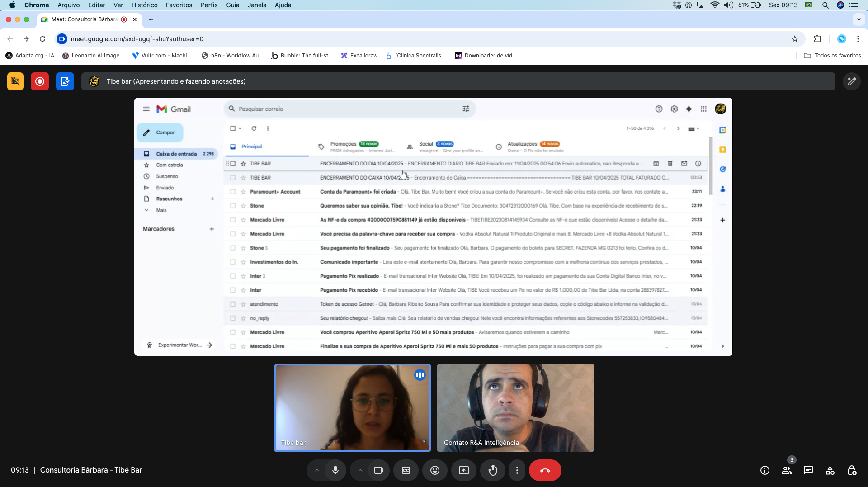Expand audio settings arrow beside microphone
This screenshot has height=487, width=868.
coord(317,470)
